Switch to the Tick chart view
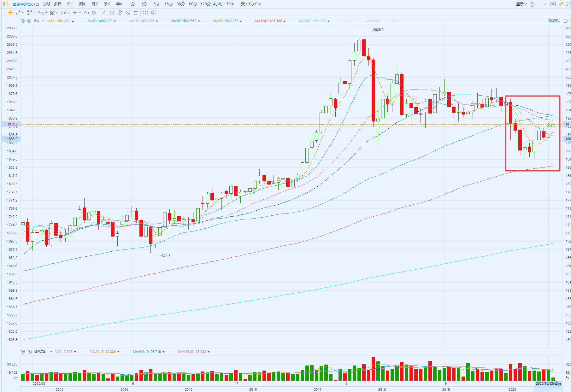The height and width of the screenshot is (392, 571). tap(230, 4)
